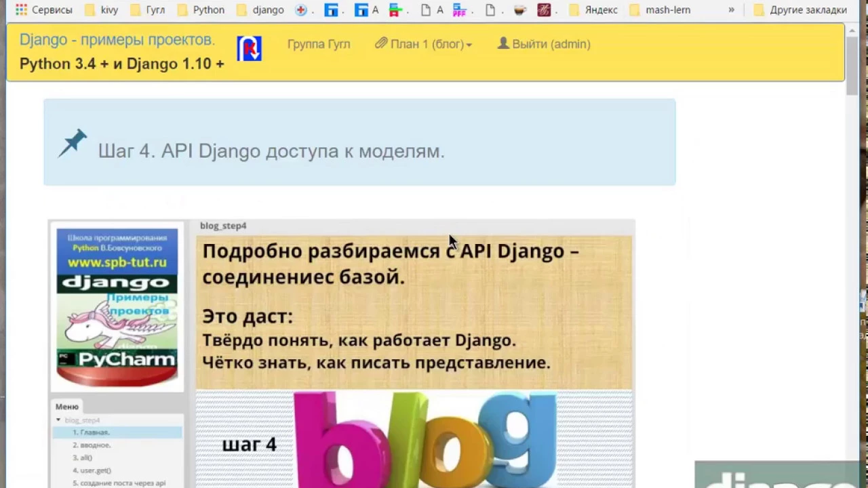Click the pushpin icon by Шаг 4 heading
The height and width of the screenshot is (488, 868).
pyautogui.click(x=73, y=143)
